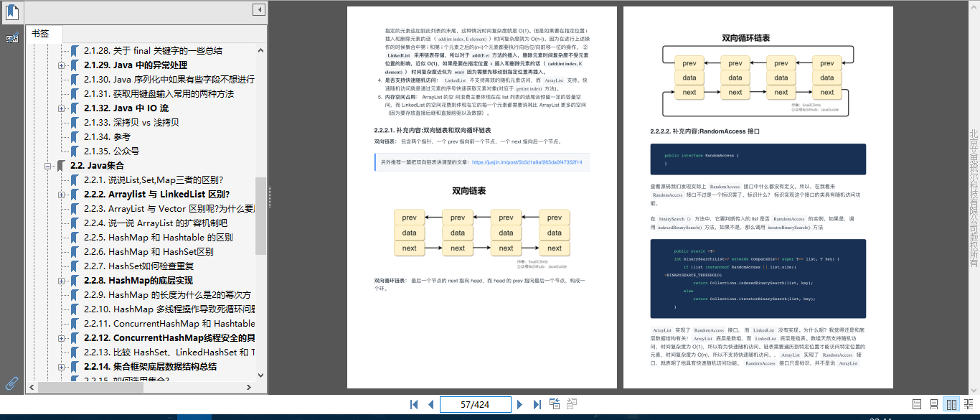The width and height of the screenshot is (980, 420).
Task: Open bookmark 2.2.3 ArrayList 与 Vector 区别
Action: (169, 209)
